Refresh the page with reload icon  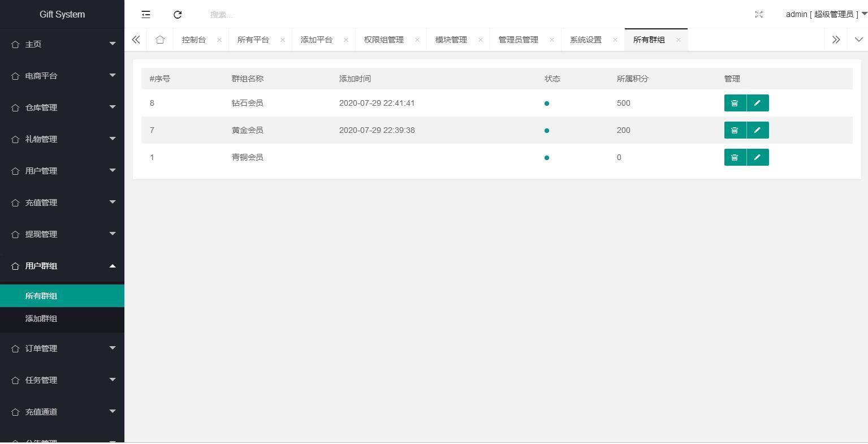tap(178, 14)
